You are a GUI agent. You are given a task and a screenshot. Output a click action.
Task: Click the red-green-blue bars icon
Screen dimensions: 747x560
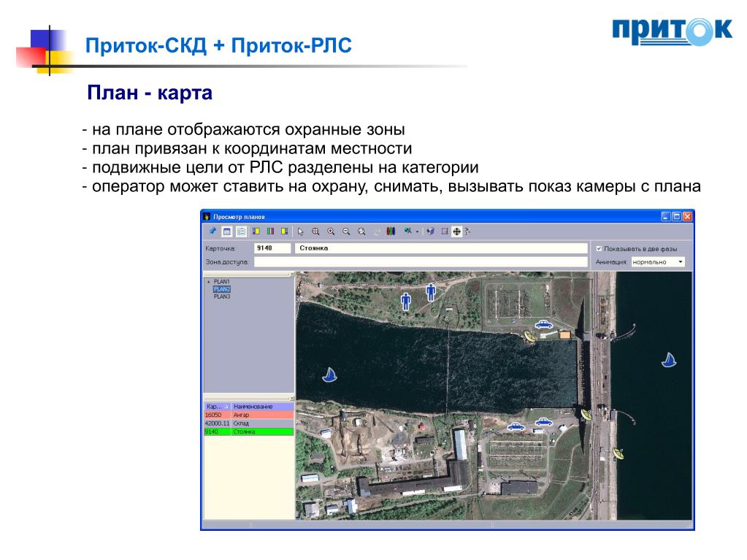391,231
